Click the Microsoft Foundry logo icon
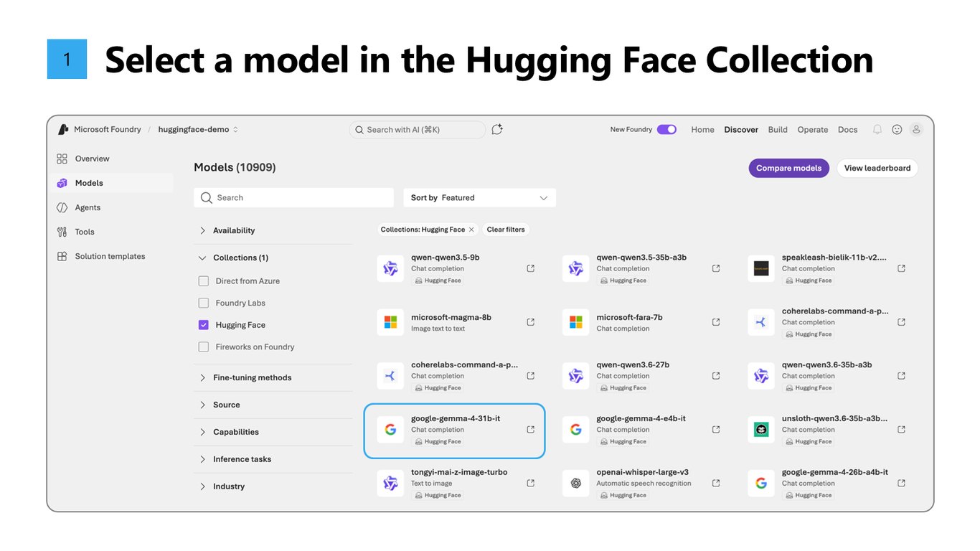Screen dimensions: 980x551 point(62,129)
